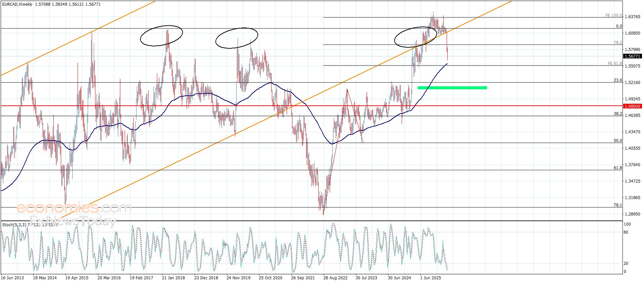Select the 78.1 Fibonacci retracement label
The width and height of the screenshot is (644, 282).
click(x=618, y=205)
